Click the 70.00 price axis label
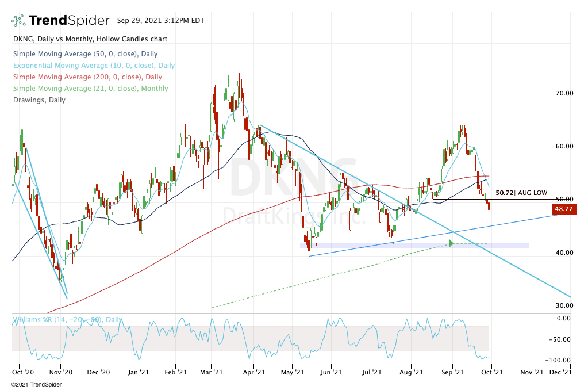The image size is (588, 390). click(564, 93)
